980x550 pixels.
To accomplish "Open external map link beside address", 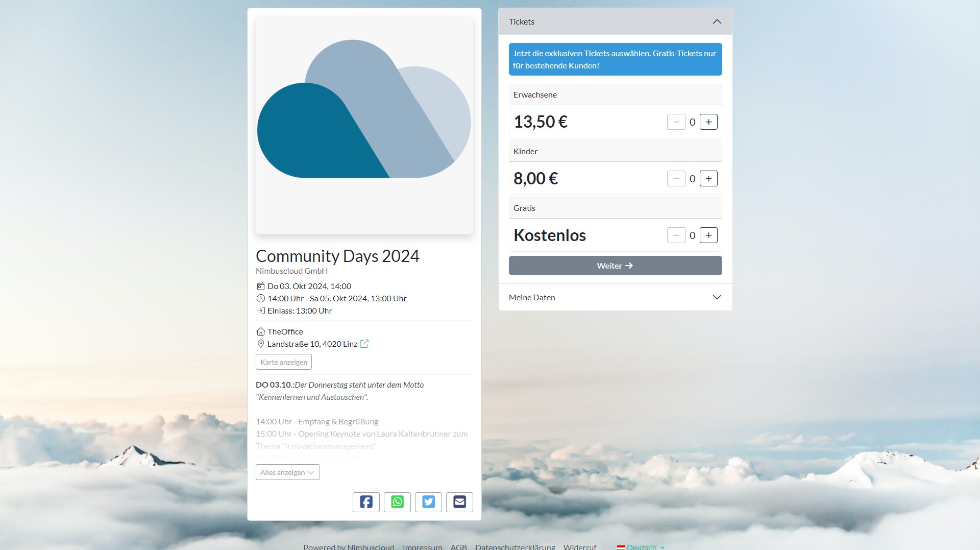I will coord(364,344).
